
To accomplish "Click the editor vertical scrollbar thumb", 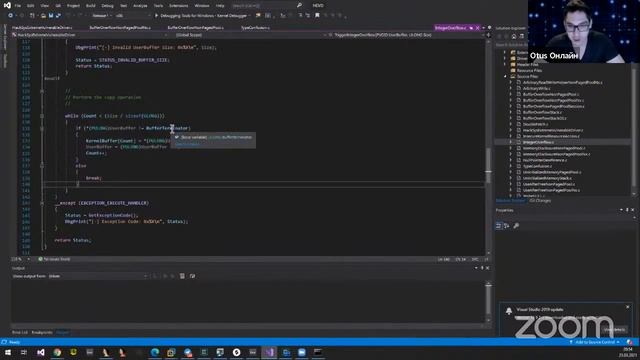I will [x=488, y=165].
